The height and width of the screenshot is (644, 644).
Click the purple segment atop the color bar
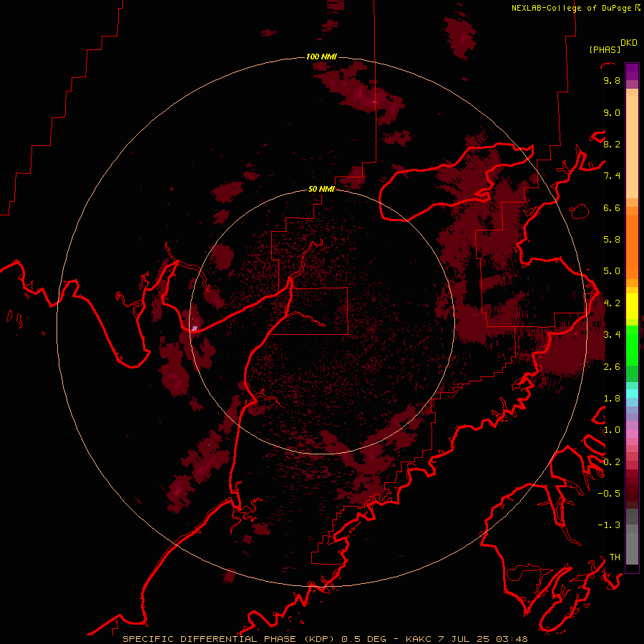pos(632,72)
